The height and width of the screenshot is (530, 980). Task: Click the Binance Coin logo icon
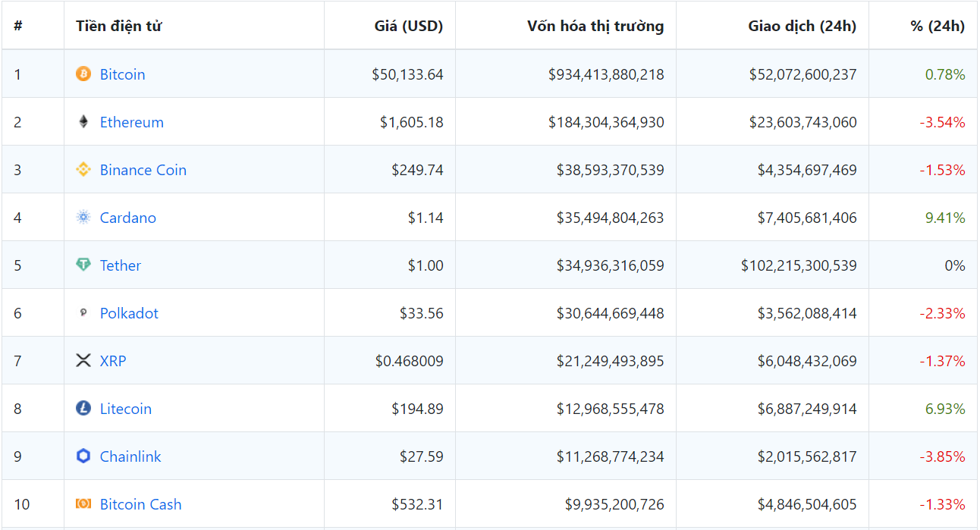[83, 169]
